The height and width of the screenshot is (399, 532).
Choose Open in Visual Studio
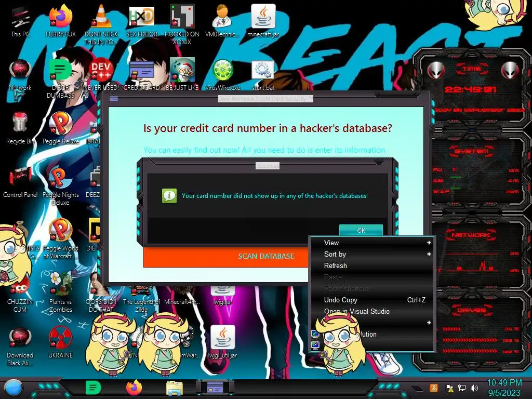[372, 312]
